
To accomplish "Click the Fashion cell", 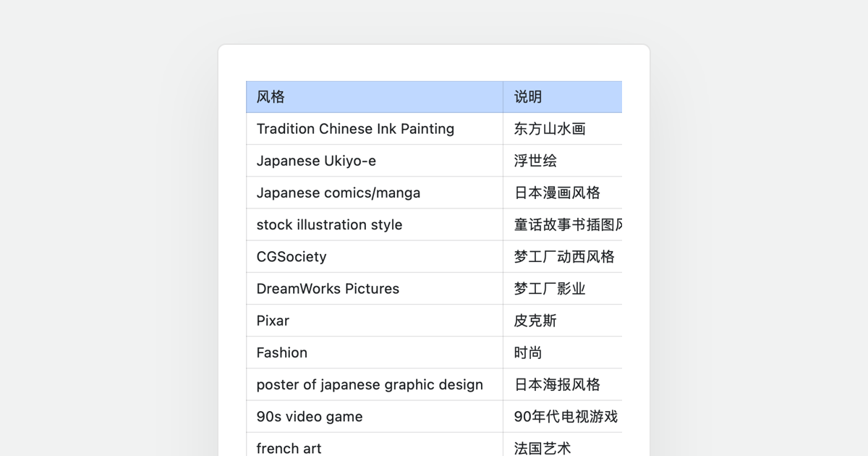I will tap(281, 352).
